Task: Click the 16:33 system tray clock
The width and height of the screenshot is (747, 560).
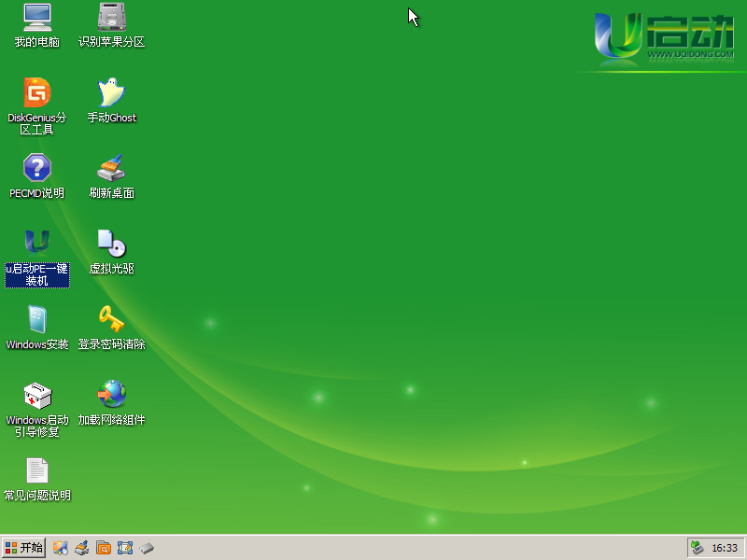Action: click(x=725, y=548)
